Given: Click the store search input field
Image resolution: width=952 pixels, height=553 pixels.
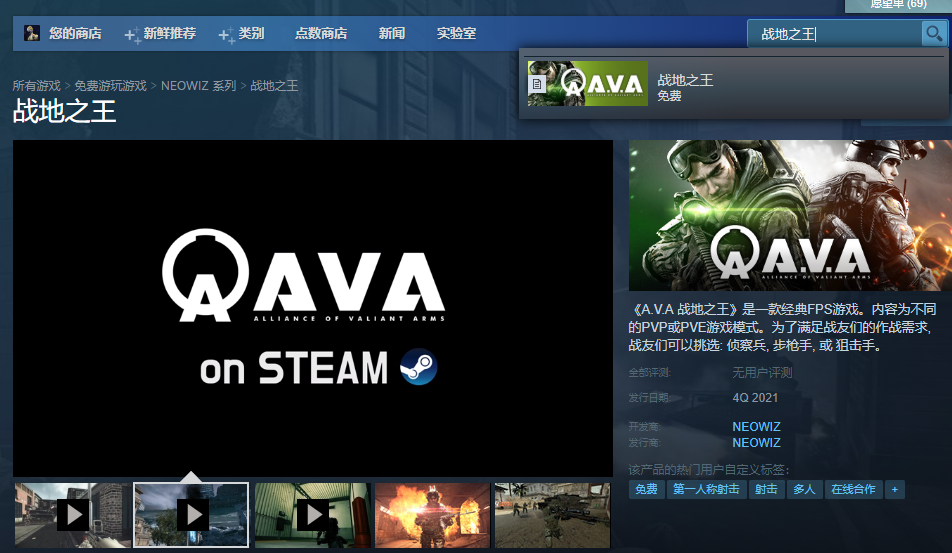Looking at the screenshot, I should point(835,34).
